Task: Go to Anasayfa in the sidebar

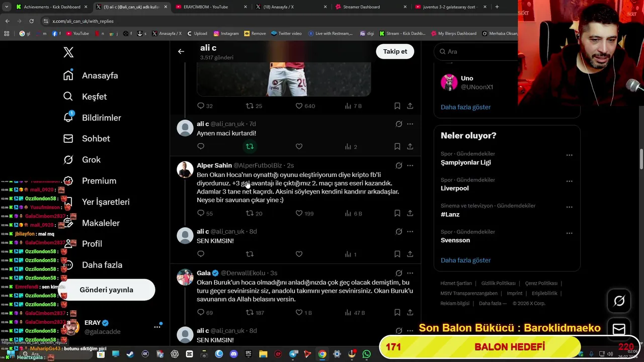Action: (x=91, y=75)
